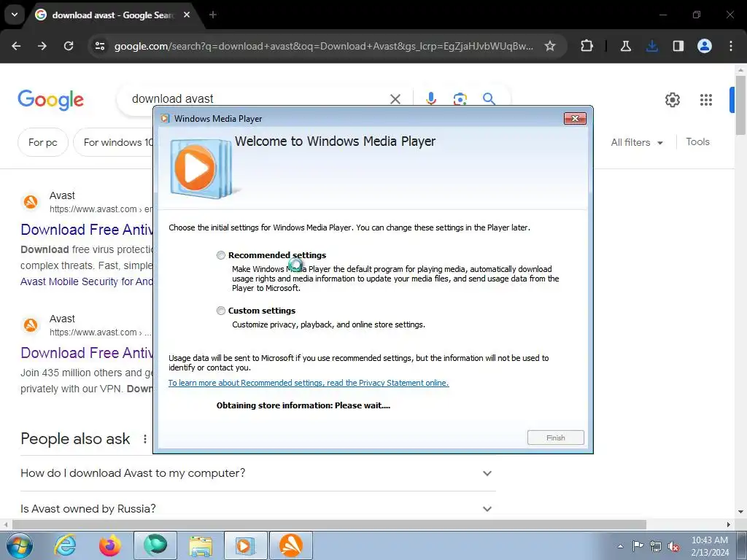Launch Firefox from taskbar
This screenshot has width=747, height=560.
tap(109, 545)
